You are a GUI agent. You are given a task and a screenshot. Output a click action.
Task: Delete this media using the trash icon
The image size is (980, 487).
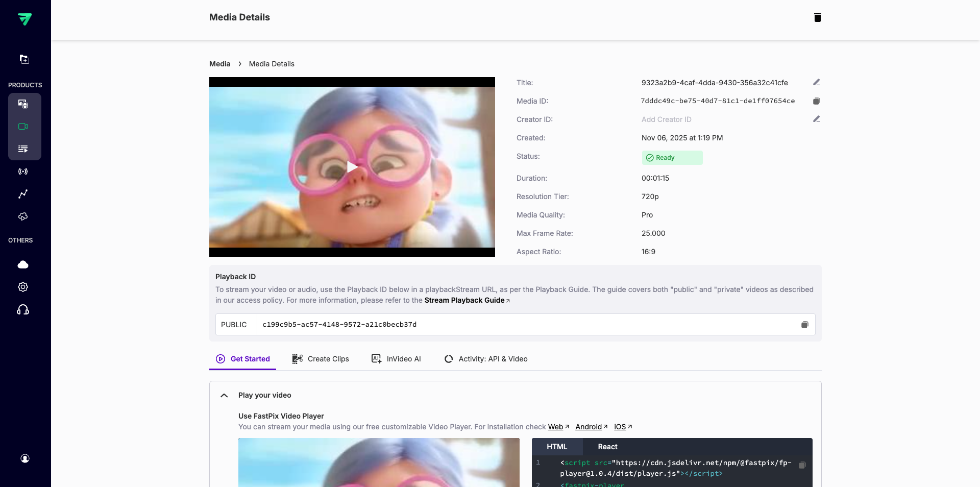click(x=817, y=17)
